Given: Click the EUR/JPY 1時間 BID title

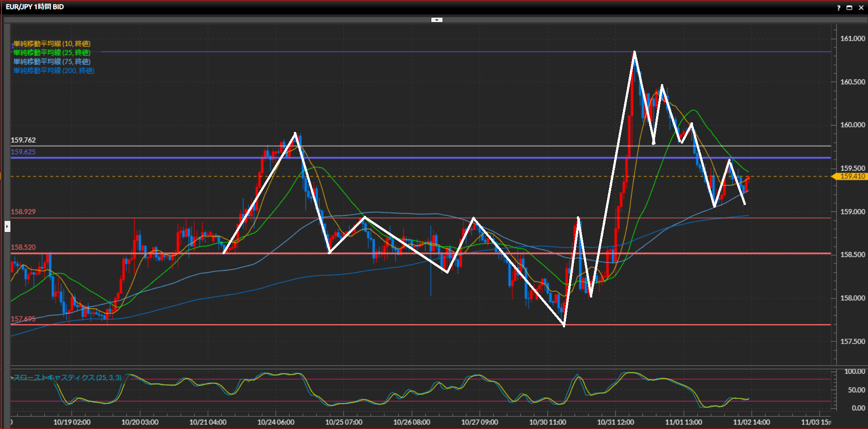Looking at the screenshot, I should tap(35, 7).
